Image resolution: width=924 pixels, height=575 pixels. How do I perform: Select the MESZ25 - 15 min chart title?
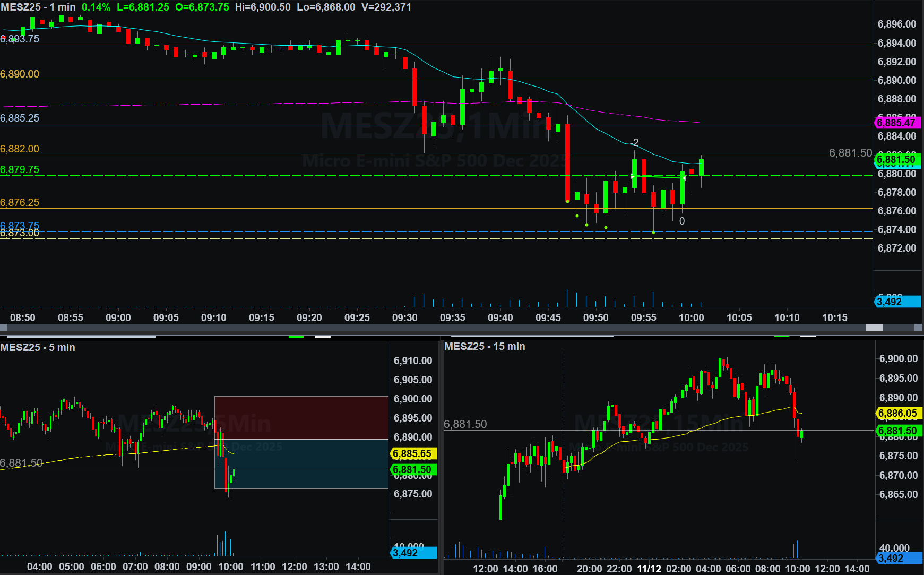485,346
